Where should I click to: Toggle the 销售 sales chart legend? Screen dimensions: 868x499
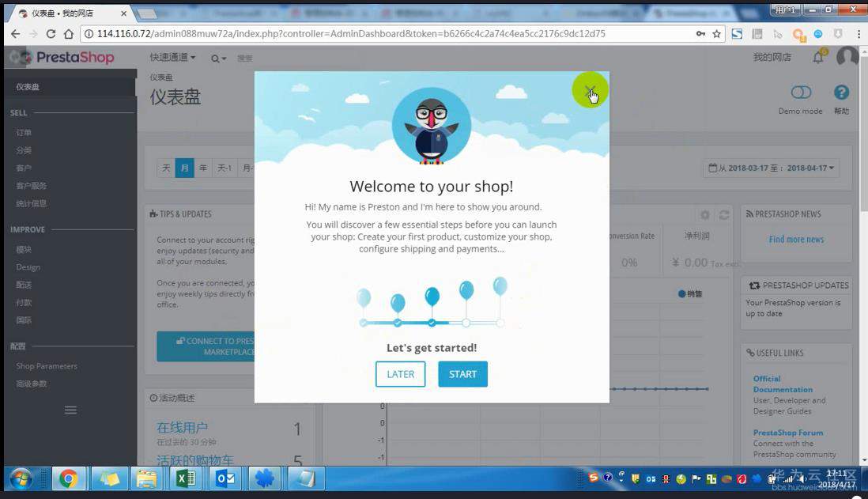690,294
